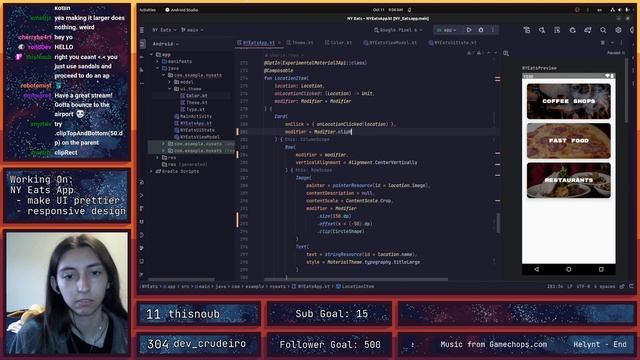Select NYEatsApp.kt in the project tree
Screen dimensions: 640x360
tap(193, 123)
